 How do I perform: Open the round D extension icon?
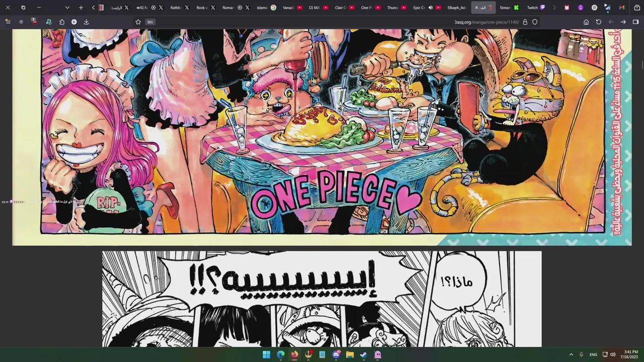tap(74, 22)
